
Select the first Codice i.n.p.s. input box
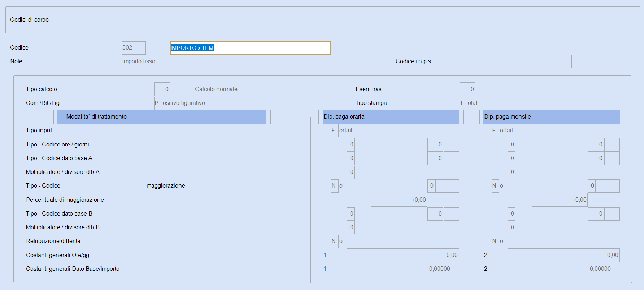click(x=556, y=61)
